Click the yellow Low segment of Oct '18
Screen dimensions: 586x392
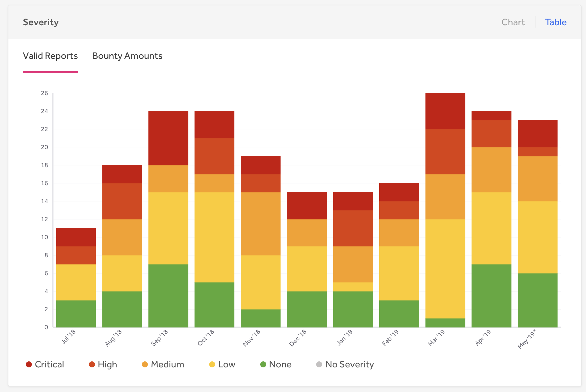click(x=214, y=237)
